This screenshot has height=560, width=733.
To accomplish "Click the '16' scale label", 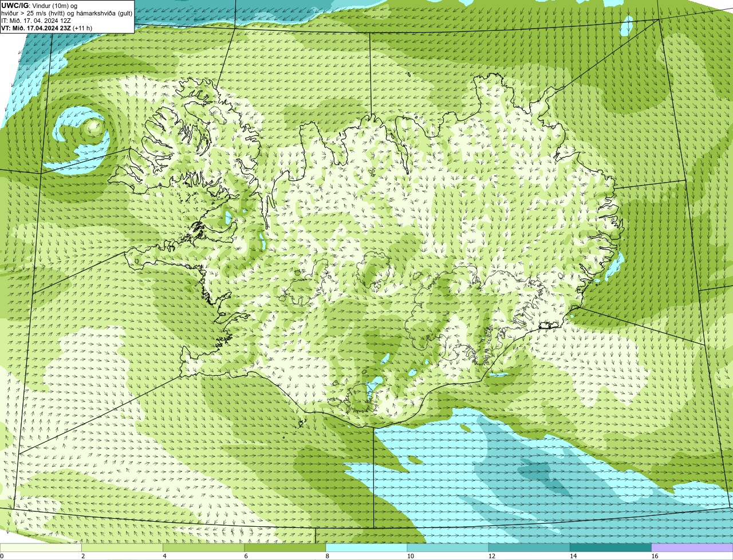I will [x=654, y=556].
